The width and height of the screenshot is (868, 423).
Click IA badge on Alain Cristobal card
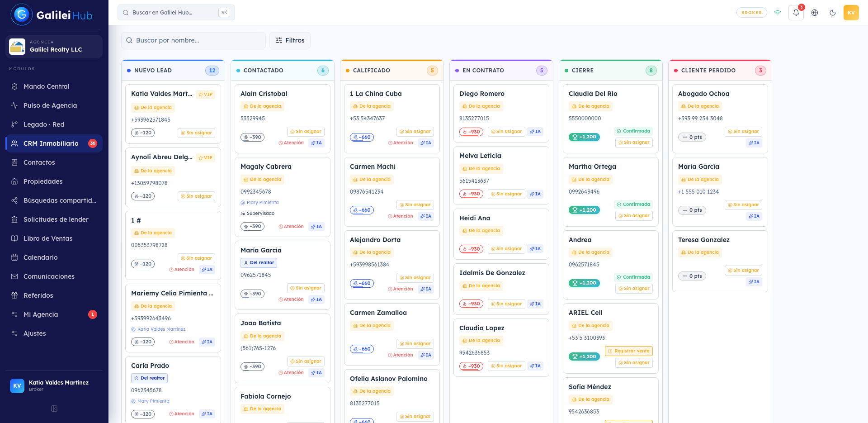(x=316, y=143)
